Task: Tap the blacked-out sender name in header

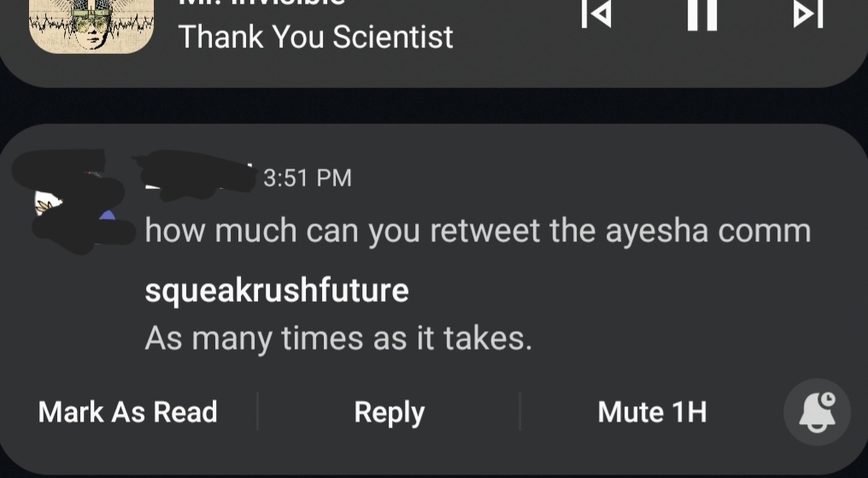Action: tap(195, 171)
